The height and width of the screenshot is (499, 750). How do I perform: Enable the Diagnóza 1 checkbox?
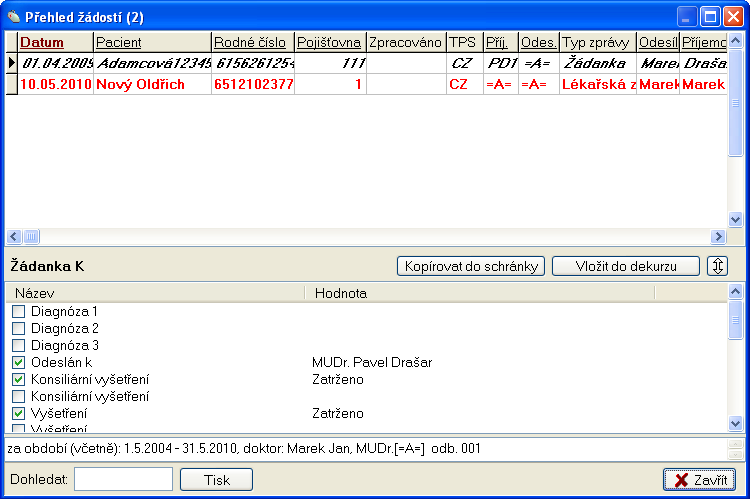click(x=18, y=312)
